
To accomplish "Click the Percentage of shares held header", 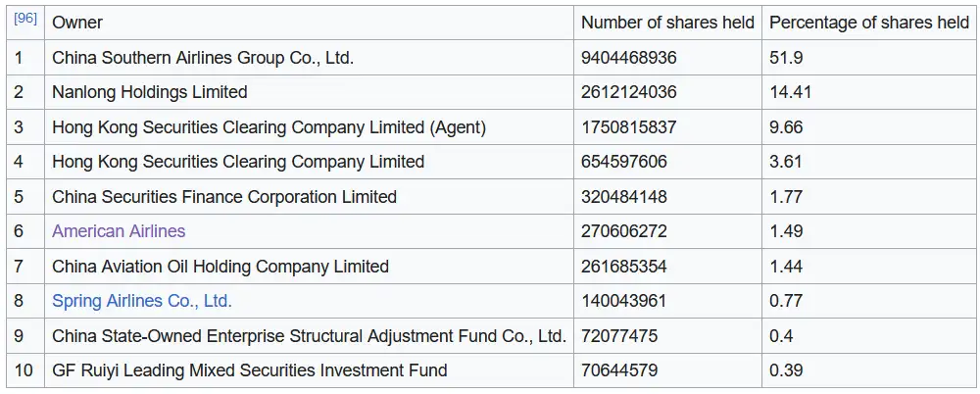I will (x=869, y=23).
